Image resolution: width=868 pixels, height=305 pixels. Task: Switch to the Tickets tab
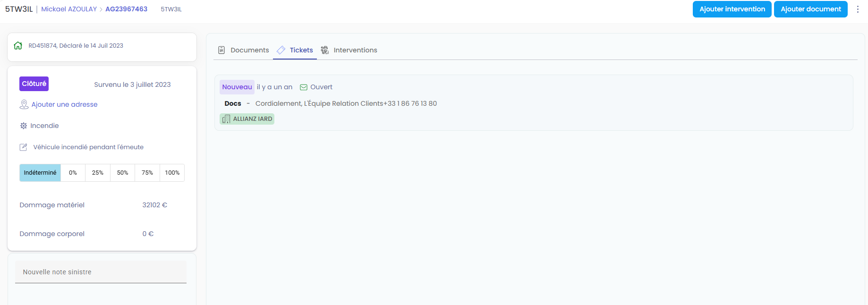pos(295,50)
